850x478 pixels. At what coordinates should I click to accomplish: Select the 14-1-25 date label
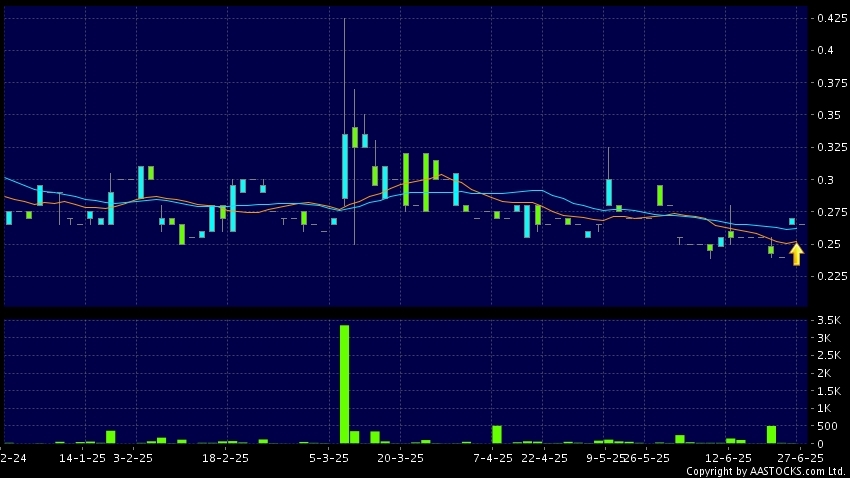82,458
